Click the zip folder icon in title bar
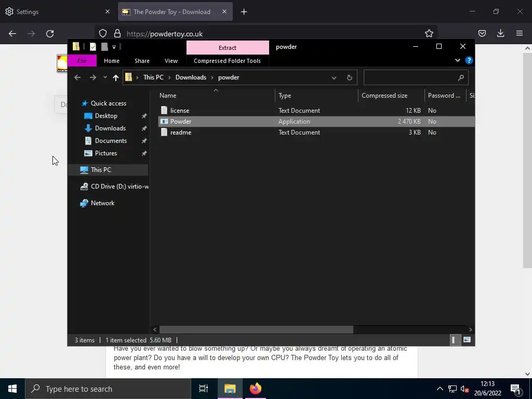The image size is (532, 399). click(76, 47)
